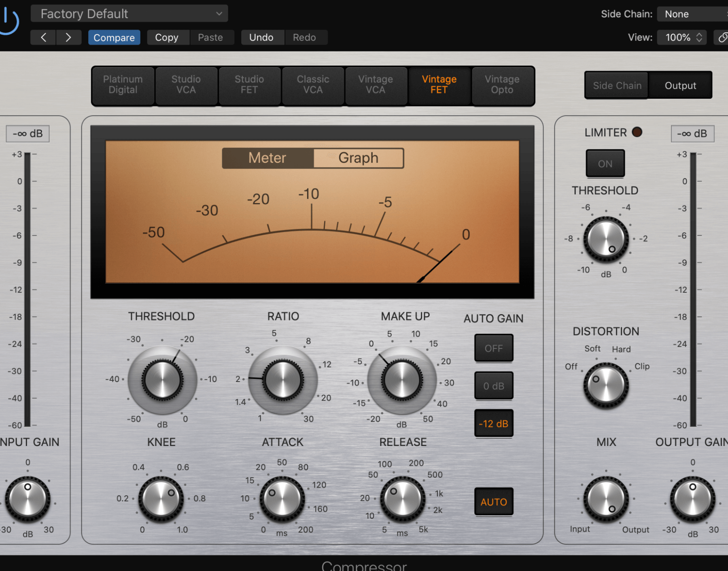Click the KNEE knob

(161, 499)
